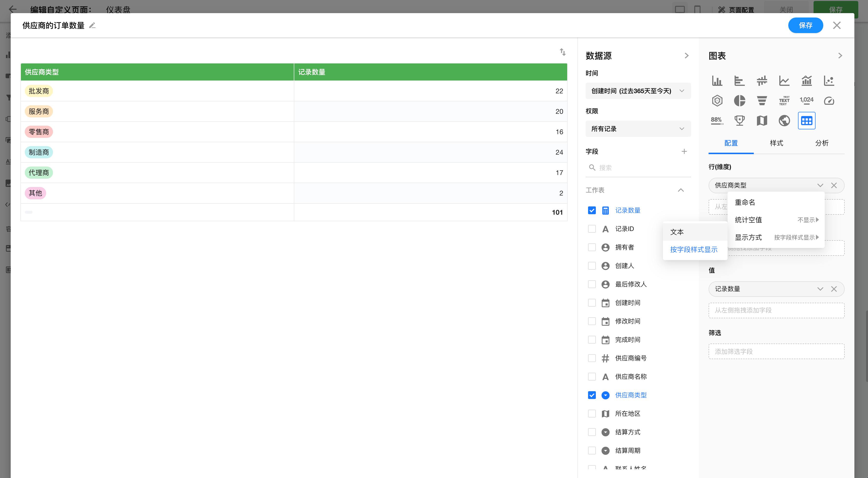Click the blue 保存 button
This screenshot has height=478, width=868.
[805, 25]
